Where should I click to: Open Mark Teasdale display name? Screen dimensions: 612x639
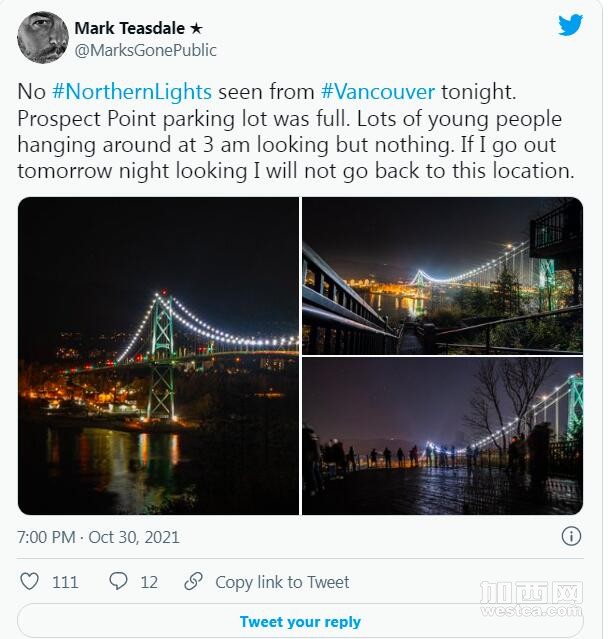point(130,28)
